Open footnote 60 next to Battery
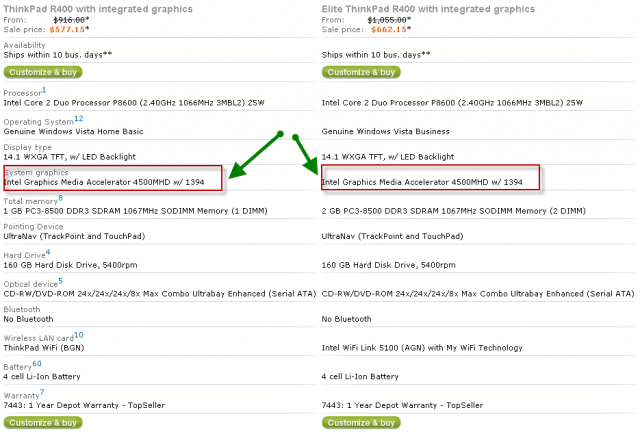Image resolution: width=640 pixels, height=434 pixels. 37,364
